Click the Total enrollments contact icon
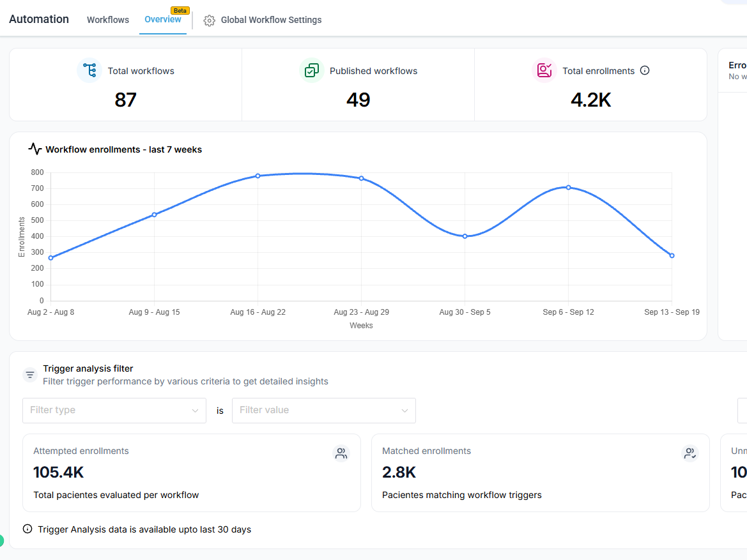Image resolution: width=747 pixels, height=560 pixels. point(544,70)
